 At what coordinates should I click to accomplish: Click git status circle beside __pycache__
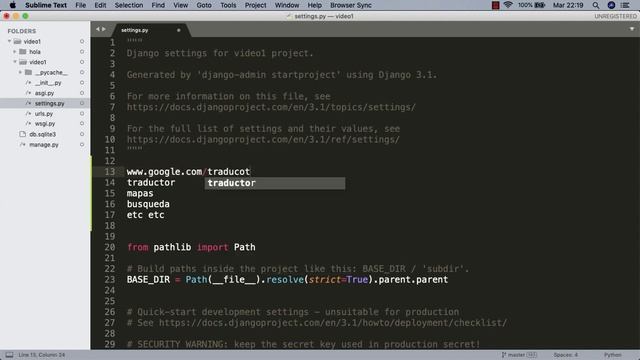(x=82, y=72)
